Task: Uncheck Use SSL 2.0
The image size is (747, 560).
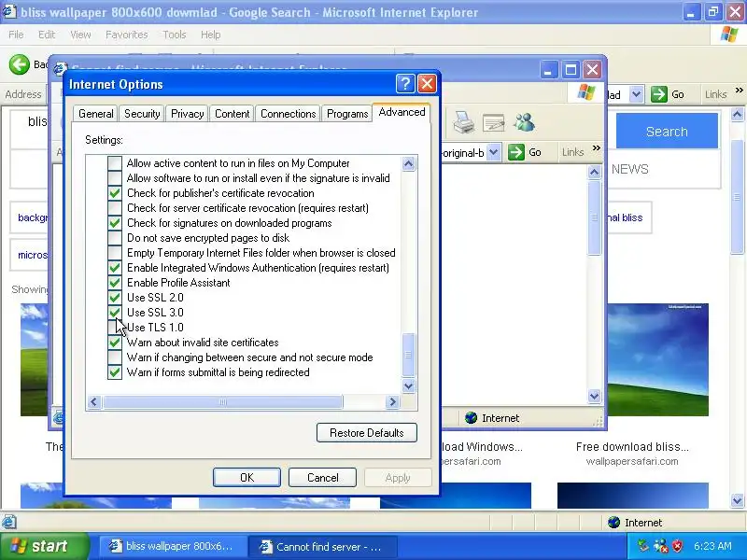Action: 114,297
